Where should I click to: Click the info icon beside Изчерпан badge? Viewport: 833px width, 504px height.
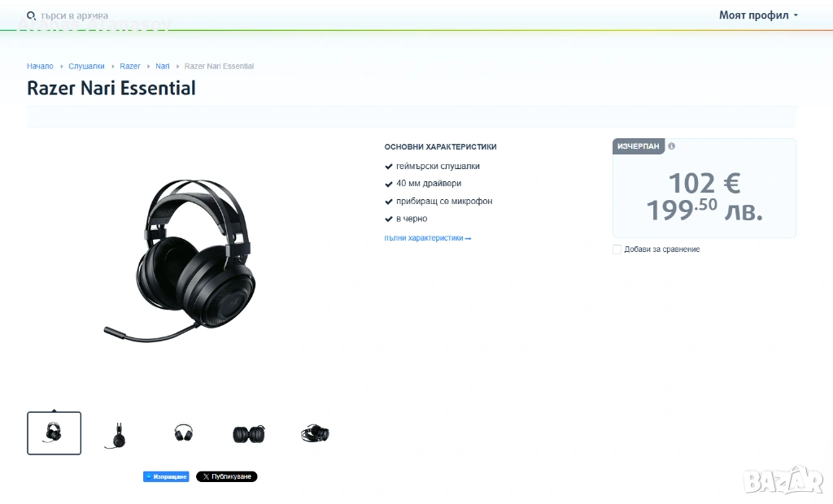671,146
